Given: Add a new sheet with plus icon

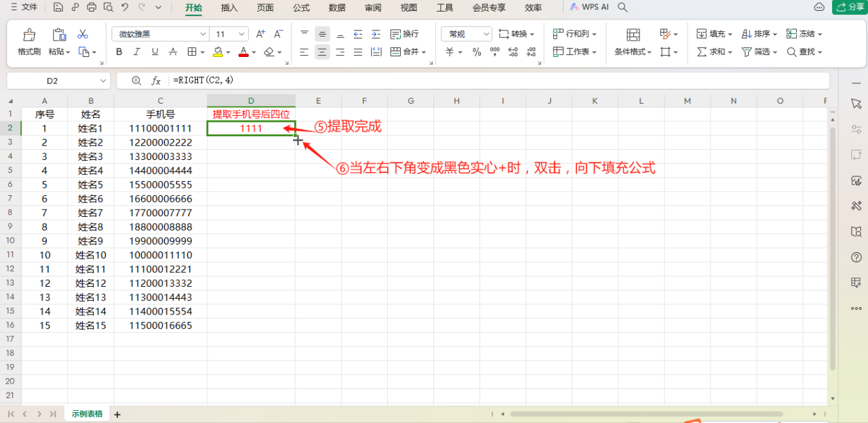Looking at the screenshot, I should click(x=117, y=414).
